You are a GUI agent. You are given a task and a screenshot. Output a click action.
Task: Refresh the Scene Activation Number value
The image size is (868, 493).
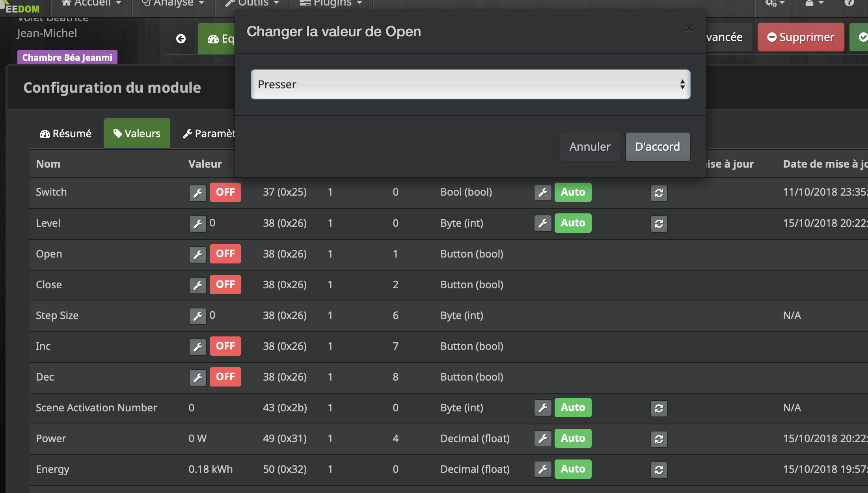coord(659,409)
